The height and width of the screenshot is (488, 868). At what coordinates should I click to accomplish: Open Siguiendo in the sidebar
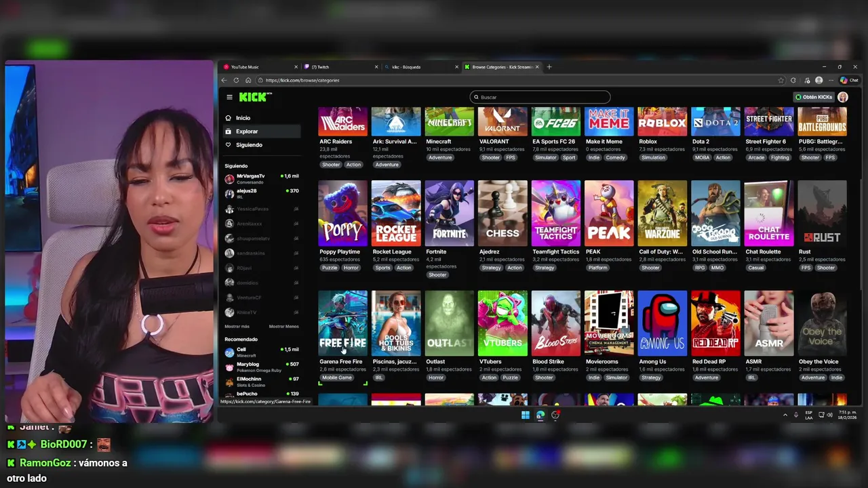click(262, 145)
